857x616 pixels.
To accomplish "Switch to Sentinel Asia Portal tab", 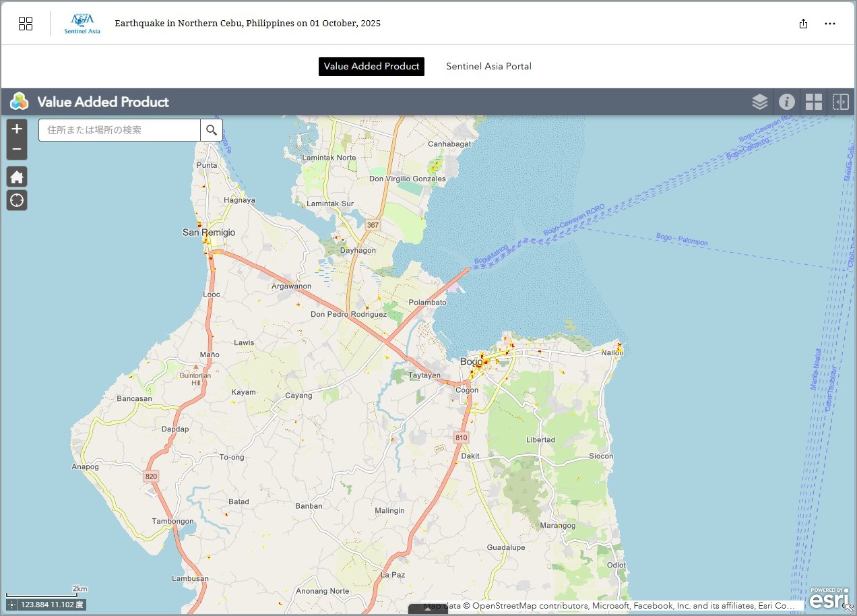I will [x=488, y=66].
